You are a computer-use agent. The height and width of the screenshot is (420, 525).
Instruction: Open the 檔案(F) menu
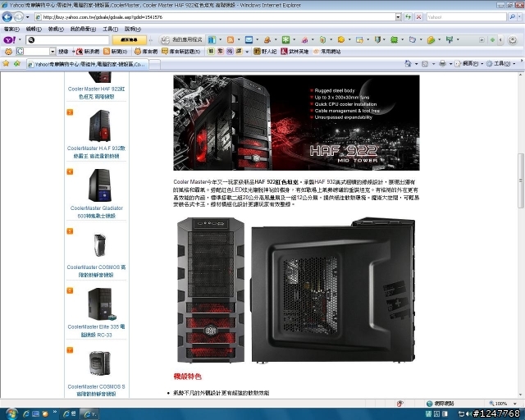tap(11, 30)
